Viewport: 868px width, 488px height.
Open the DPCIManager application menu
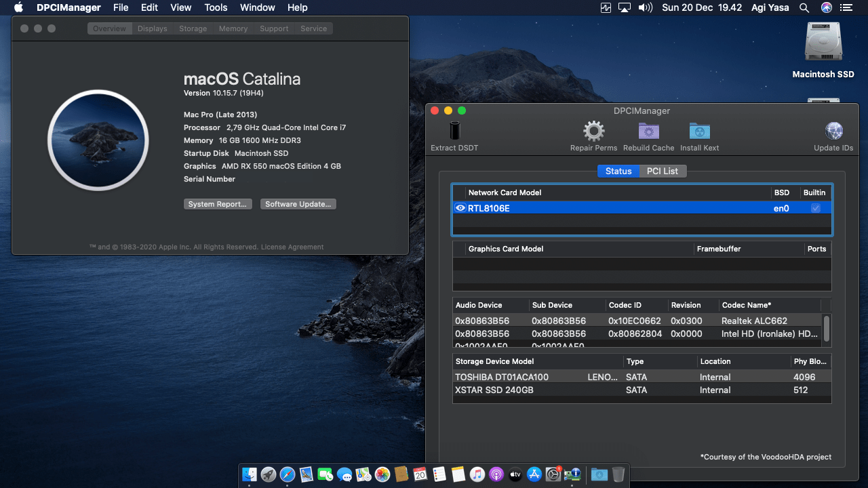68,7
